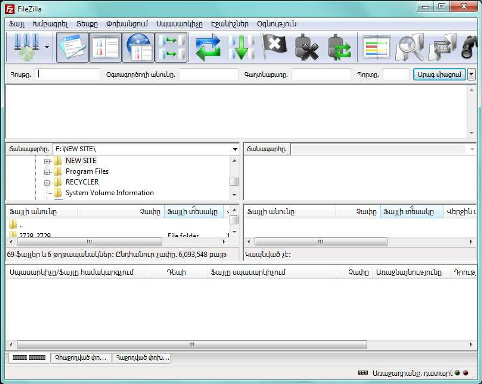The image size is (482, 384).
Task: Expand the Program Files folder node
Action: click(47, 172)
